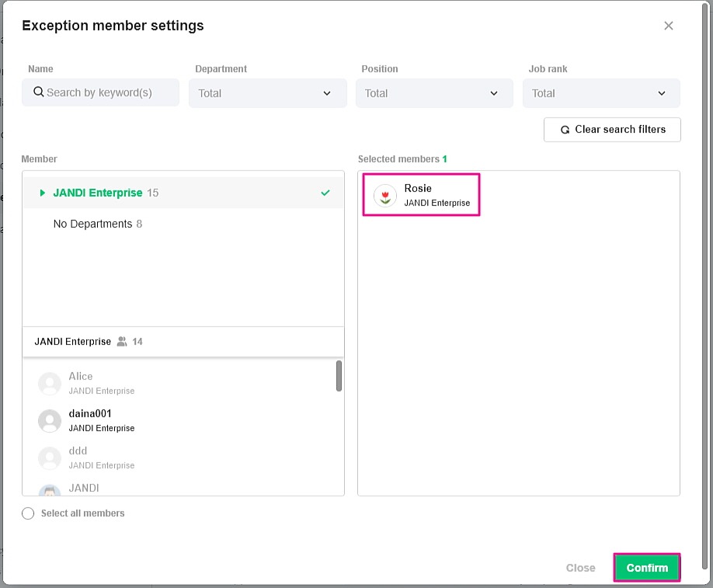
Task: Click the green checkmark beside JANDI Enterprise
Action: point(325,193)
